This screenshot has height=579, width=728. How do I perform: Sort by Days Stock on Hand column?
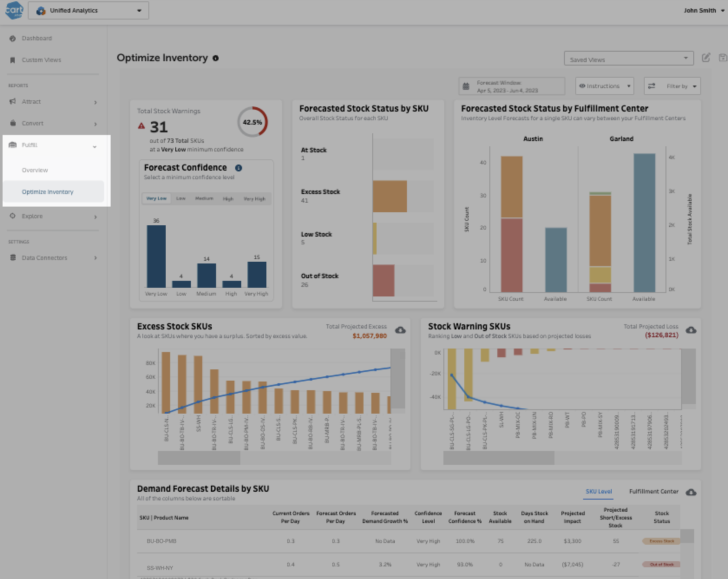(535, 517)
